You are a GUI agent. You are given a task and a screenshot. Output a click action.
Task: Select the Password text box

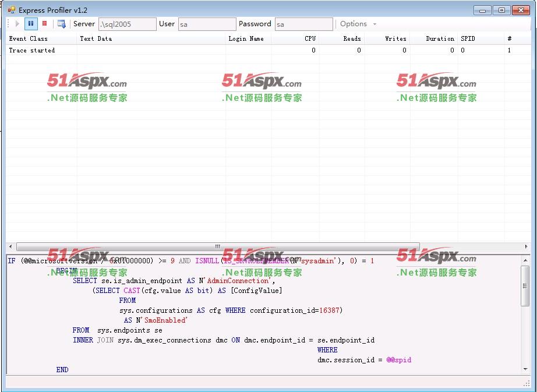[304, 24]
